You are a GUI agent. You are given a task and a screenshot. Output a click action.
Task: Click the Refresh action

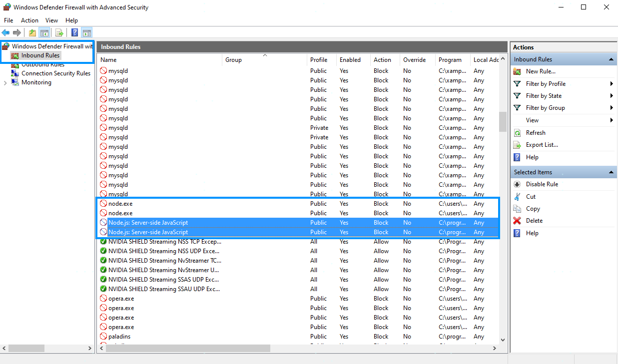536,133
